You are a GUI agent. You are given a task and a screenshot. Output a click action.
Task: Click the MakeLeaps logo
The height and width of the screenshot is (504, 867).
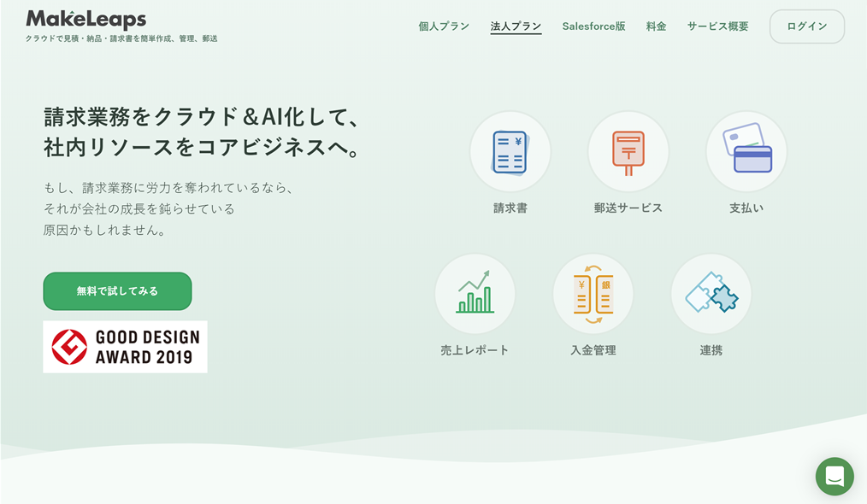(x=86, y=20)
